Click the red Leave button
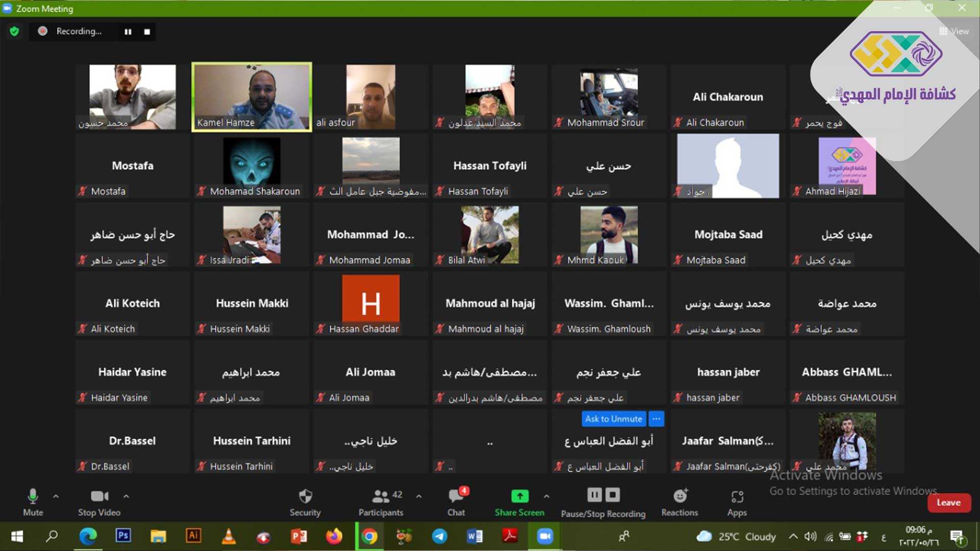The height and width of the screenshot is (551, 980). 948,503
